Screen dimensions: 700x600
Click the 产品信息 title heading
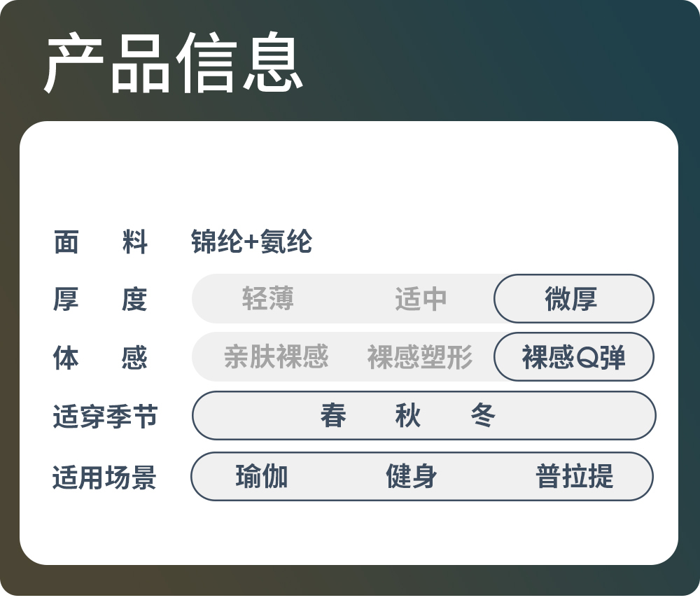(x=174, y=64)
